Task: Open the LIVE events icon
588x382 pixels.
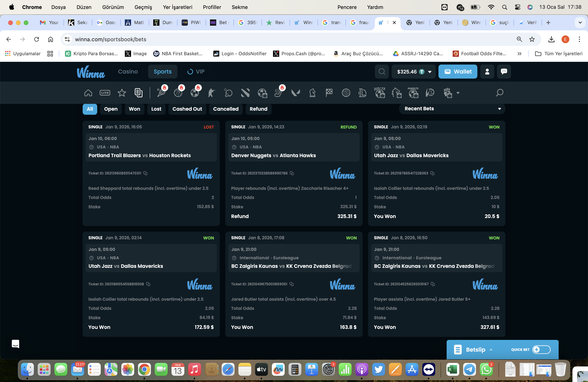Action: pyautogui.click(x=105, y=93)
